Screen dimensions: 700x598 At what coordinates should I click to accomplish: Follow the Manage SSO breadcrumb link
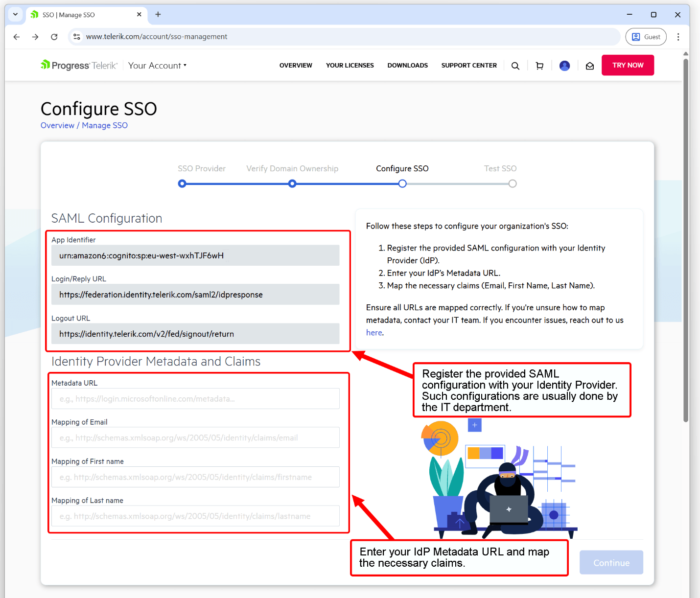[x=105, y=125]
